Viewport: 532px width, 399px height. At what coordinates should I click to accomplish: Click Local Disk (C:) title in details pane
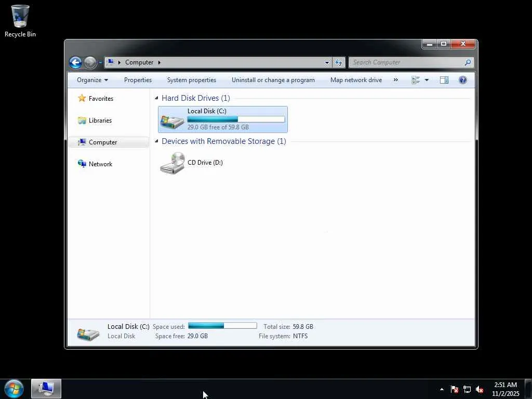click(128, 326)
